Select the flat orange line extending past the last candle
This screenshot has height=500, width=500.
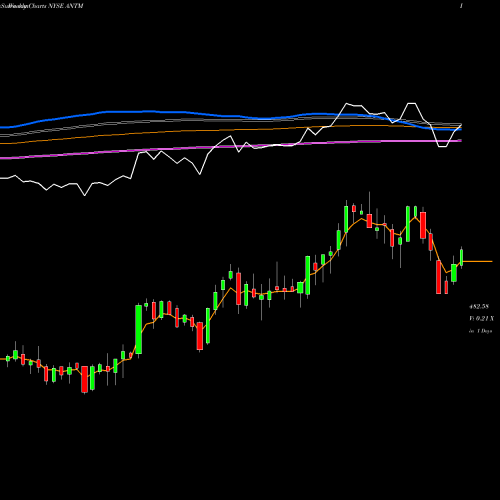point(478,262)
